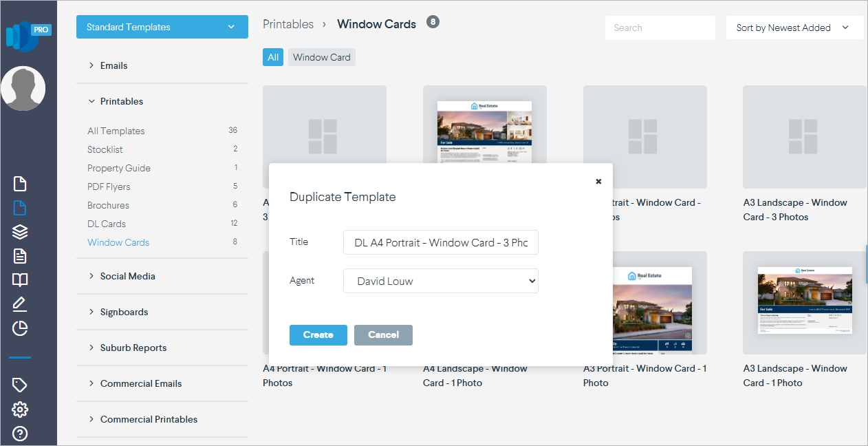Screen dimensions: 868x446
Task: Click the help question mark icon
Action: click(x=20, y=434)
